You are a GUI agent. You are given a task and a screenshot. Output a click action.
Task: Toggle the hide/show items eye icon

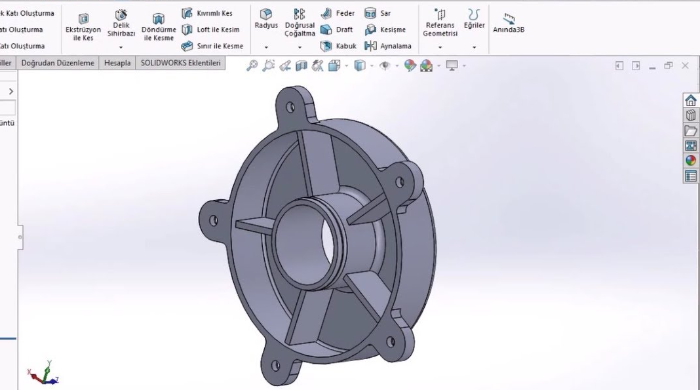point(384,66)
